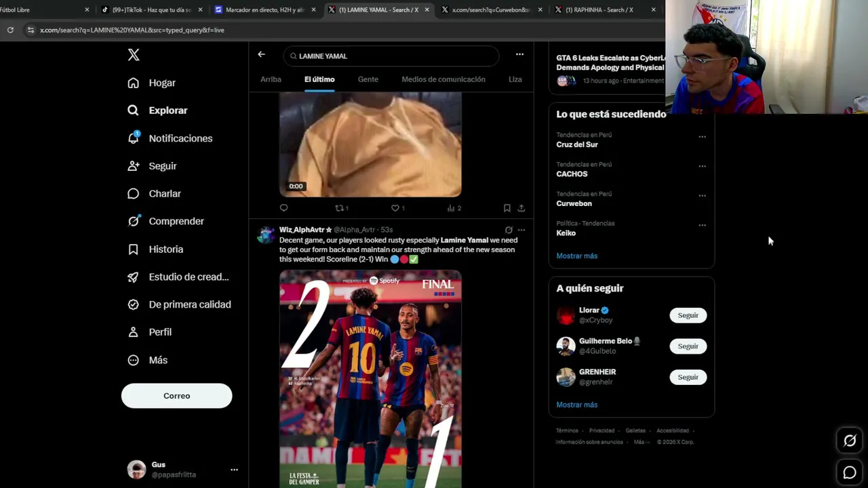Switch to Curwebon search browser tab
Image resolution: width=868 pixels, height=488 pixels.
[492, 9]
